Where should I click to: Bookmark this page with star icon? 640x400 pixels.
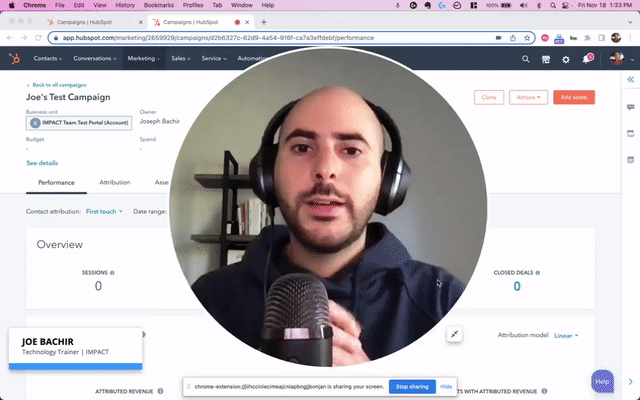(527, 38)
